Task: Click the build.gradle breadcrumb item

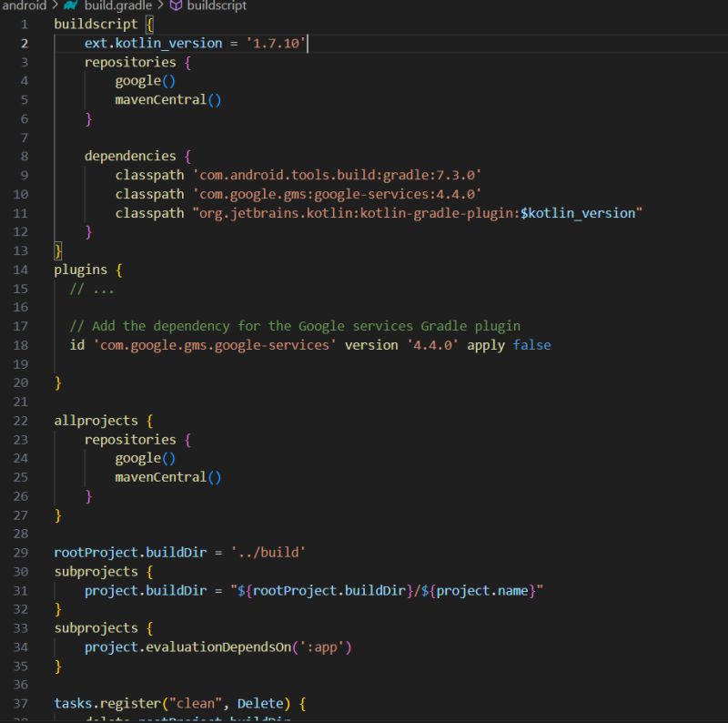Action: 118,5
